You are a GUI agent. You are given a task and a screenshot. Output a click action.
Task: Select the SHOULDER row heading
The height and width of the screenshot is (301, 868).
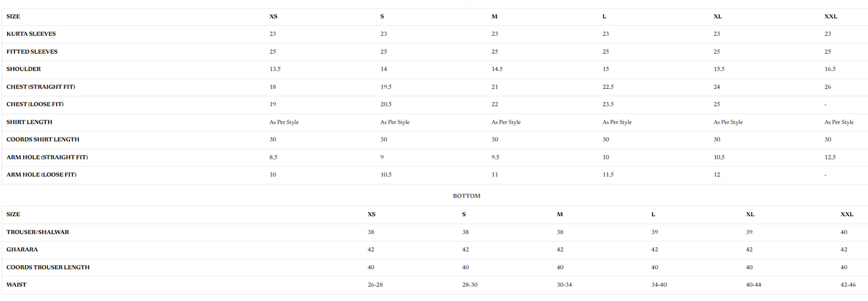coord(24,69)
